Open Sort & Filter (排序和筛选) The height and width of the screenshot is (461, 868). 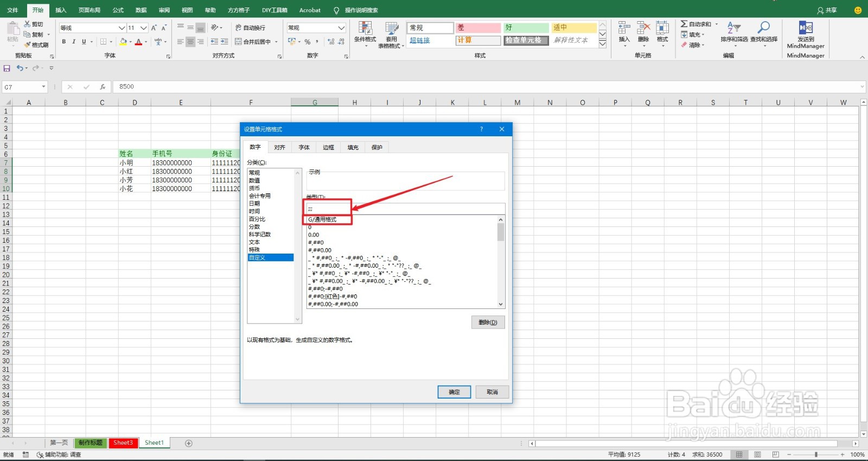pyautogui.click(x=733, y=28)
